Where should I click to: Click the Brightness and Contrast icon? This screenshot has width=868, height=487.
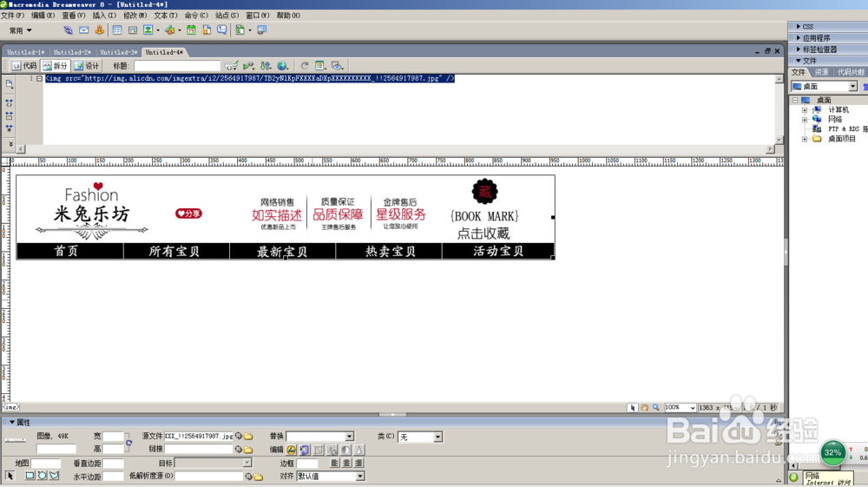pyautogui.click(x=345, y=450)
